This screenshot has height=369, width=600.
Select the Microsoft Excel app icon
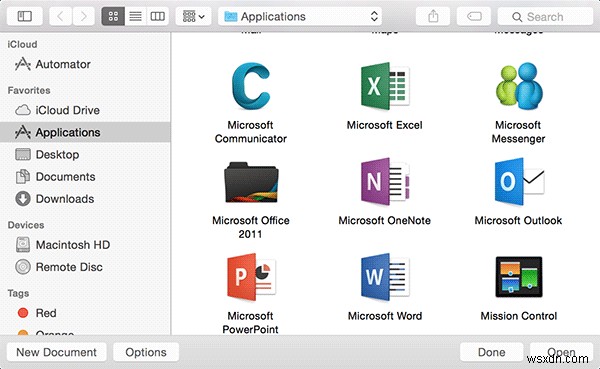(385, 87)
